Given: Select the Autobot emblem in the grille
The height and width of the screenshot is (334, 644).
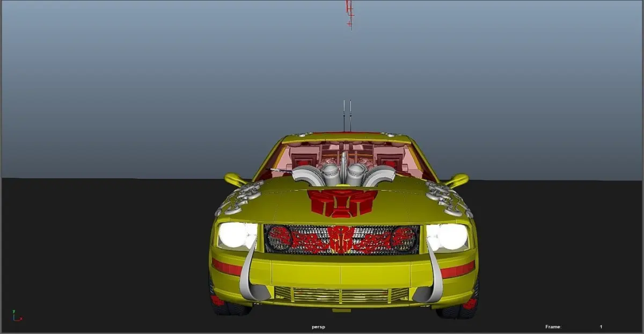Looking at the screenshot, I should [341, 239].
